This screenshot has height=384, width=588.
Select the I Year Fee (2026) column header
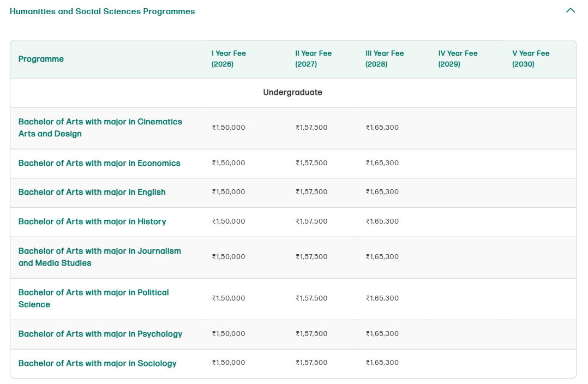point(228,59)
